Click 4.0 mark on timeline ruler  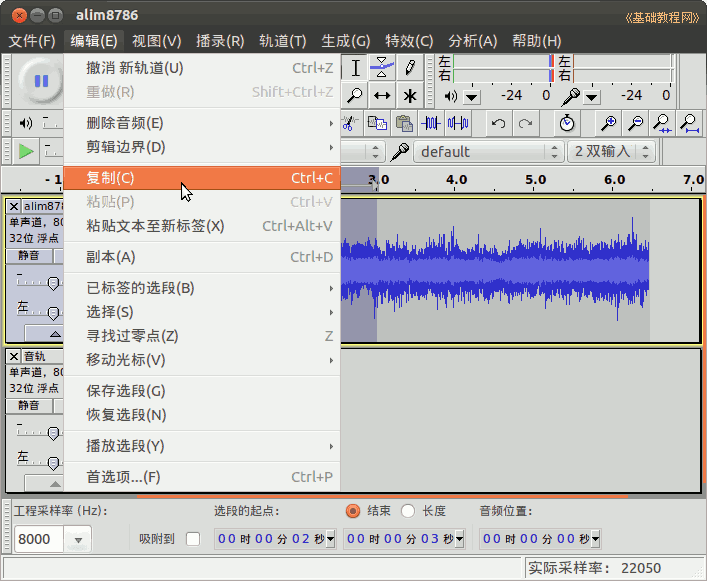pyautogui.click(x=456, y=180)
